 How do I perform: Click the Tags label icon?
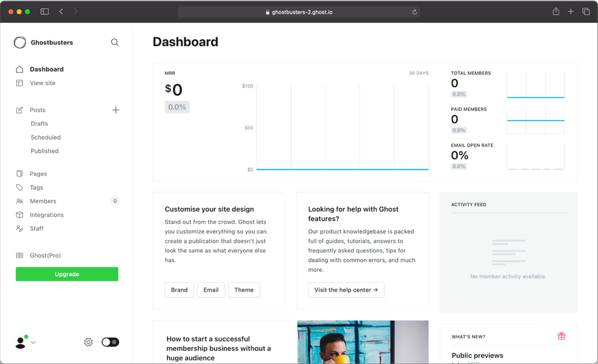coord(19,187)
